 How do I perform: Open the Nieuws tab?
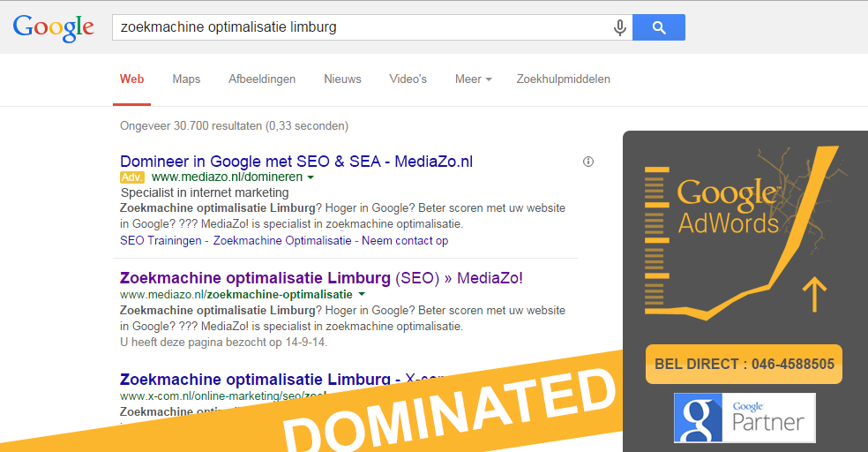[x=342, y=79]
